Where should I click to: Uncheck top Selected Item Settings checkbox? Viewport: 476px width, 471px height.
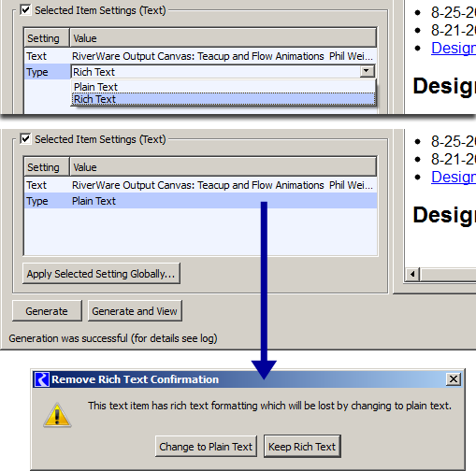click(x=25, y=10)
